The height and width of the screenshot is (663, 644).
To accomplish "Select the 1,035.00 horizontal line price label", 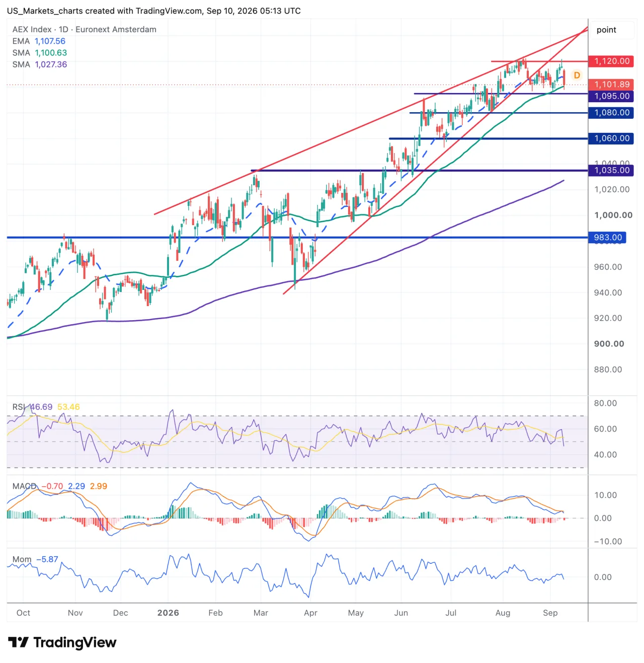I will click(611, 170).
